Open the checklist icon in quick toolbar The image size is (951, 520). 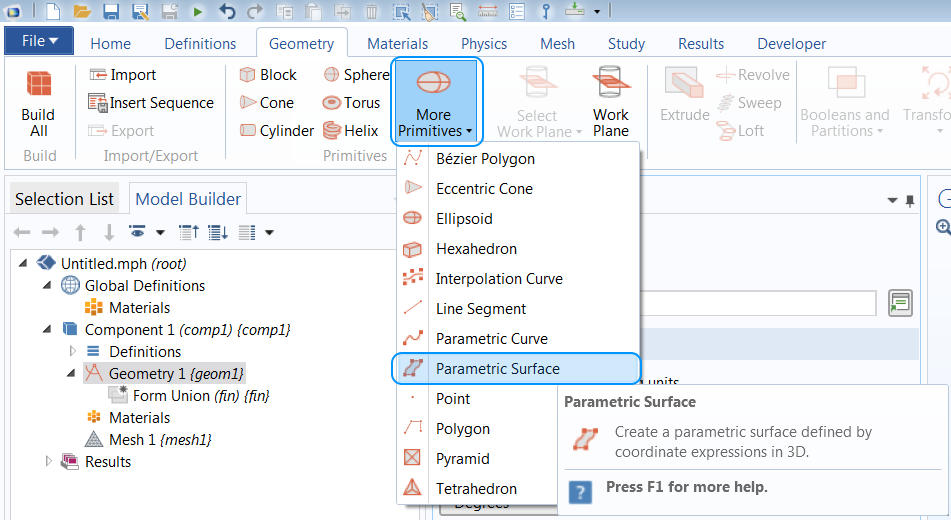tap(517, 11)
